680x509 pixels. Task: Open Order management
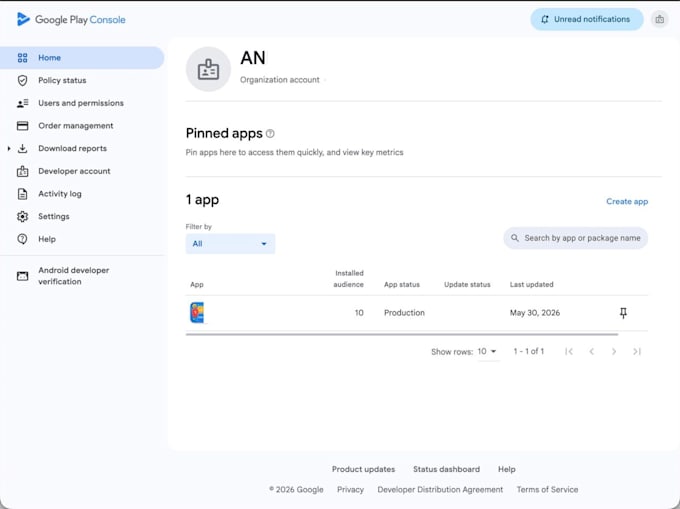tap(75, 126)
